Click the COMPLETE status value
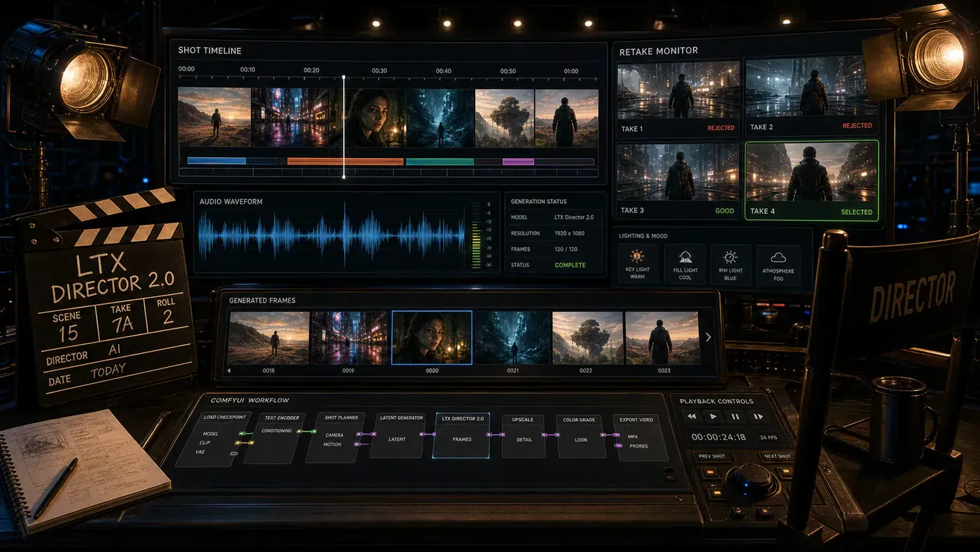The image size is (980, 552). click(570, 265)
